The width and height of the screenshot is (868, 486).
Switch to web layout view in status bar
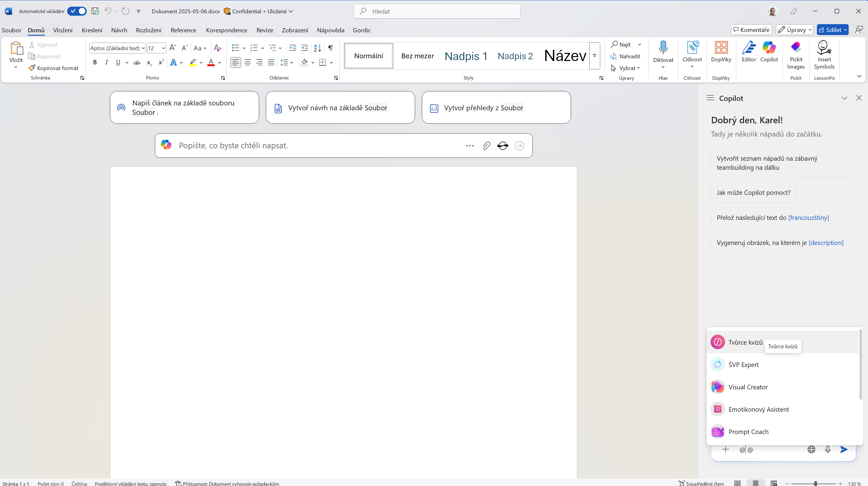tap(774, 483)
